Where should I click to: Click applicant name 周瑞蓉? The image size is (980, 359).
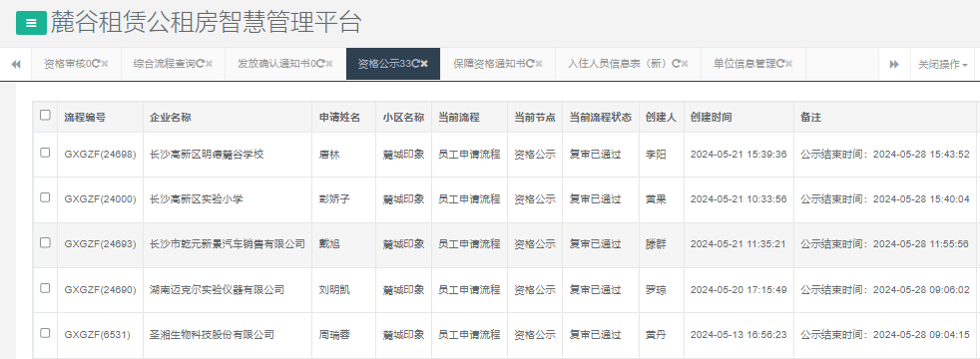point(334,335)
